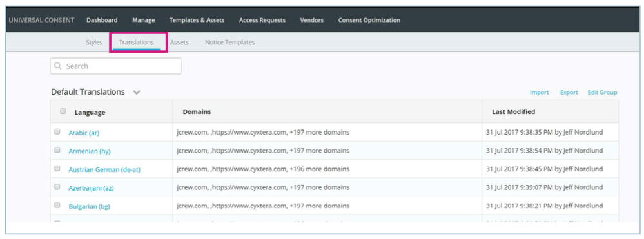
Task: Check the Bulgarian (bg) row checkbox
Action: [57, 205]
